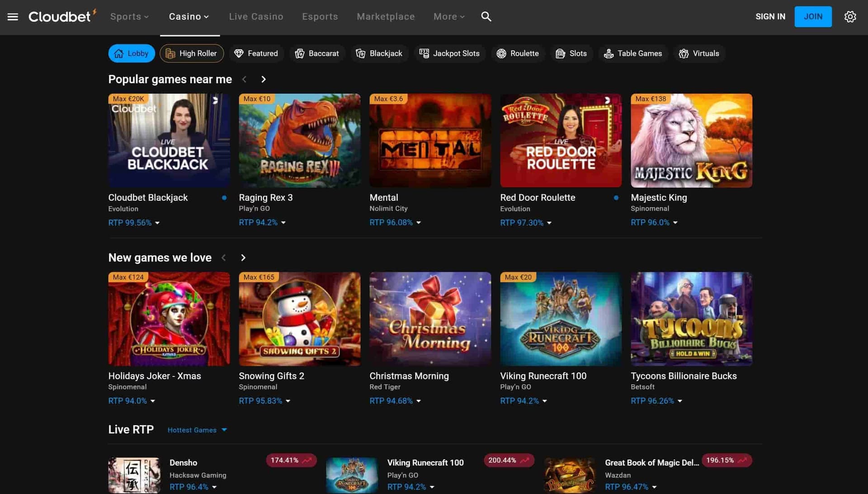Open the Live Casino tab
This screenshot has width=868, height=494.
pyautogui.click(x=256, y=16)
